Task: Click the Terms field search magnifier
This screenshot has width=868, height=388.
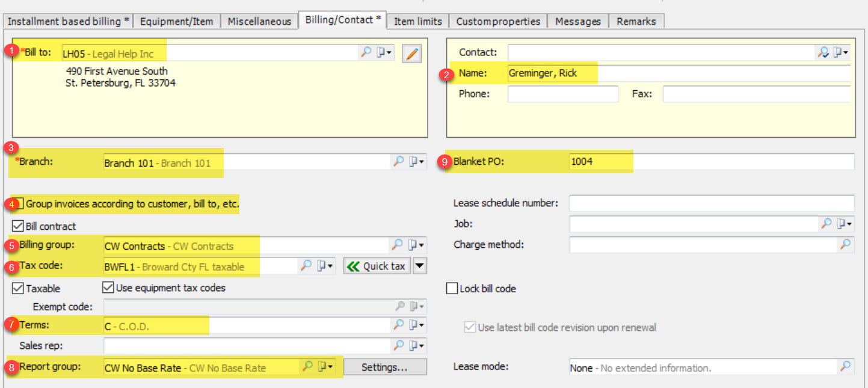Action: point(398,325)
